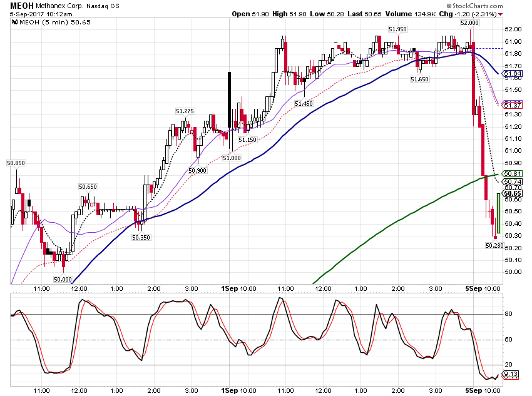Click the blue 51.64 moving average tag
Screen dimensions: 532x396
tap(513, 74)
